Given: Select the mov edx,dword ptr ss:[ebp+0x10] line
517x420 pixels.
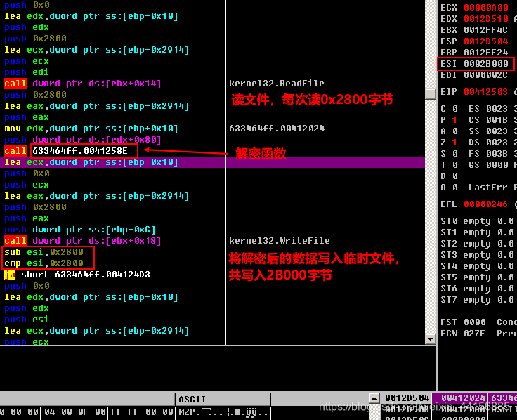Looking at the screenshot, I should pyautogui.click(x=91, y=129).
